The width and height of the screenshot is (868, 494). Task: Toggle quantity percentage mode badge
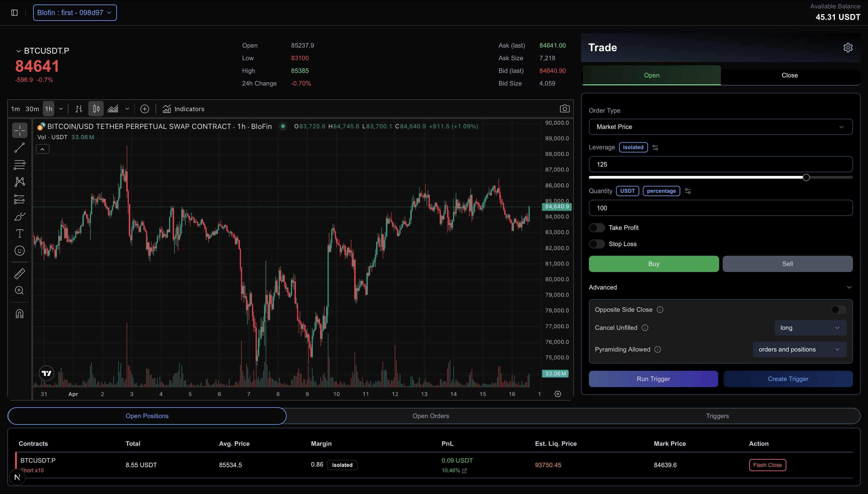pos(661,191)
